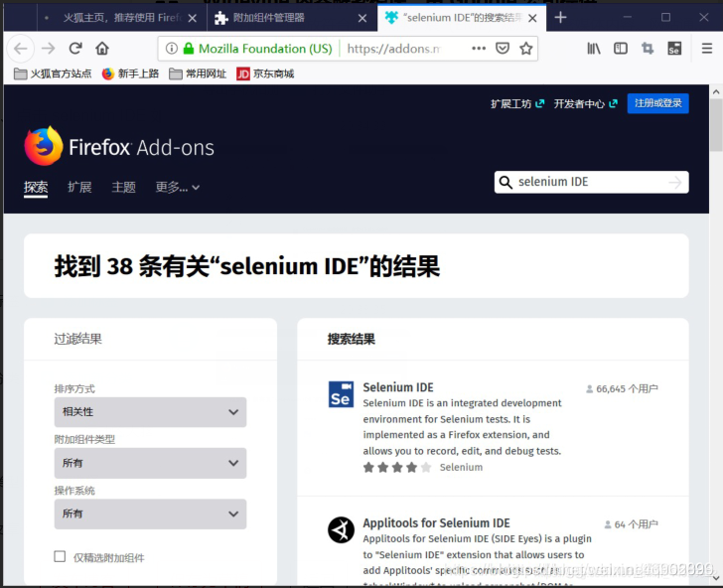Viewport: 723px width, 588px height.
Task: Open the Selenium IDE toolbar extension icon
Action: 674,49
